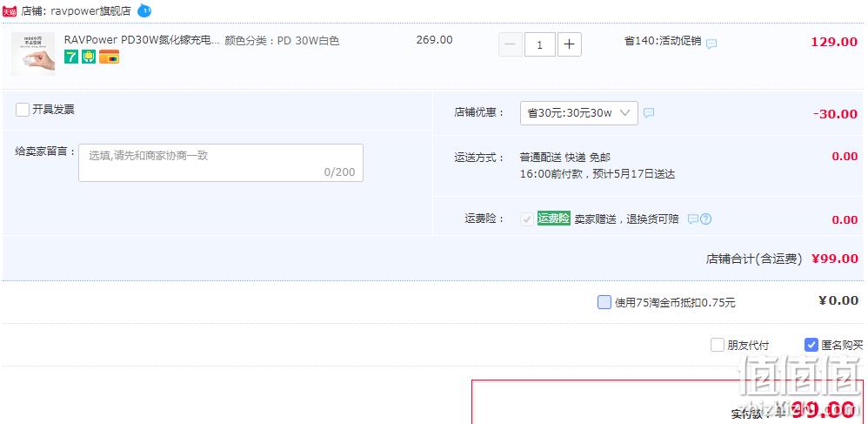
Task: Open the 店铺优惠 info bubble icon
Action: pyautogui.click(x=649, y=113)
